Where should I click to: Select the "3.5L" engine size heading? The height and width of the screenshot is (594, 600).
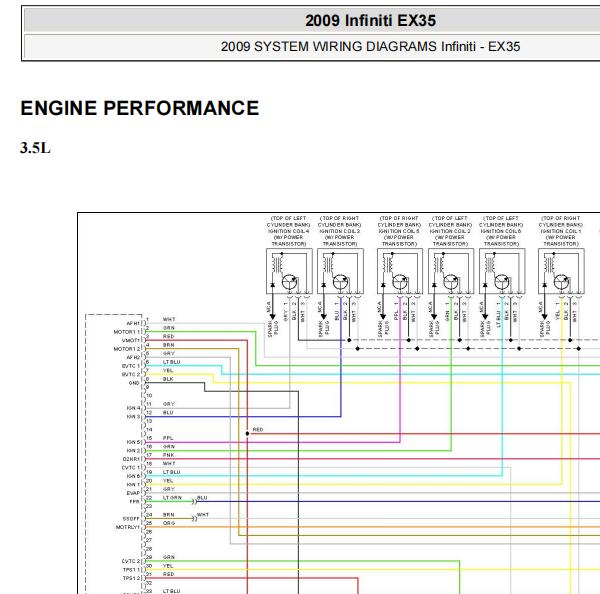click(x=35, y=148)
